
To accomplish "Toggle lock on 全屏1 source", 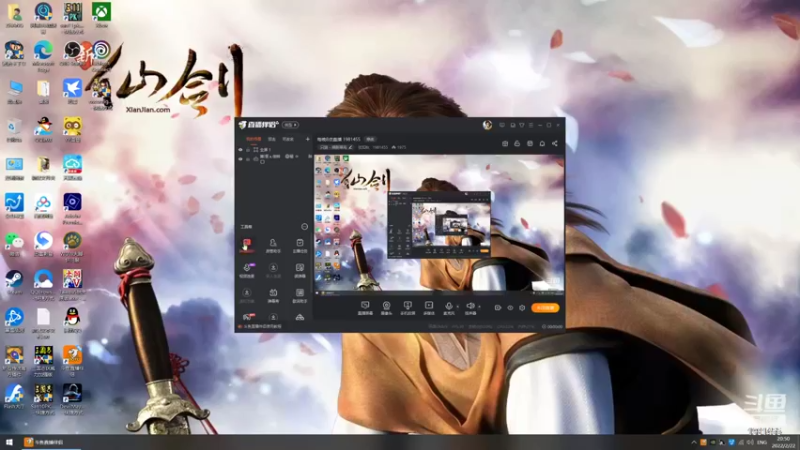I will point(248,150).
